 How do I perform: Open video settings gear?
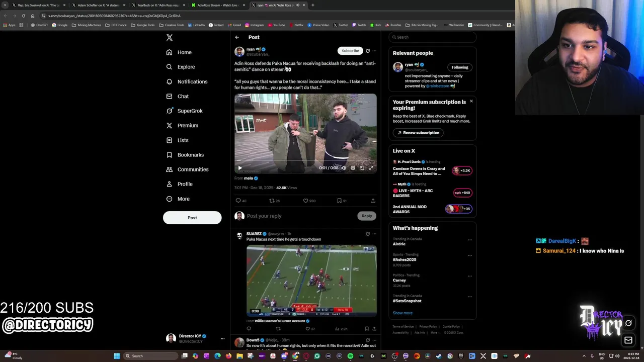tap(353, 168)
